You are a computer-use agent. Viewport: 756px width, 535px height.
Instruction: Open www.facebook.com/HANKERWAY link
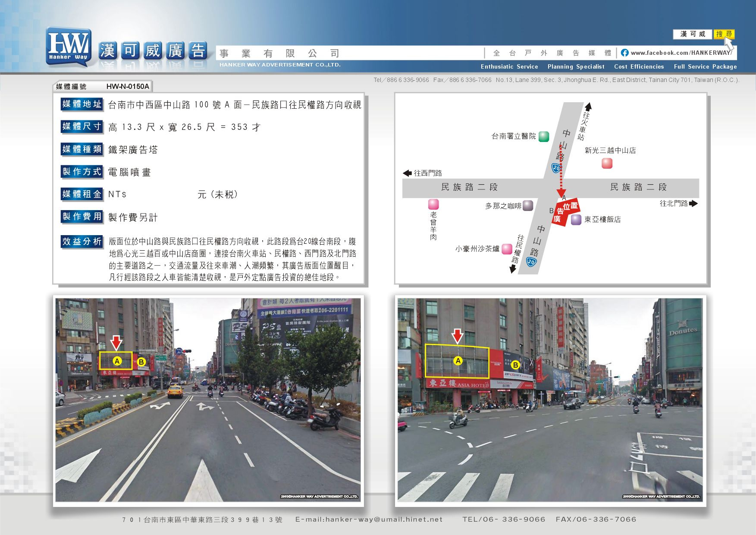(x=681, y=53)
